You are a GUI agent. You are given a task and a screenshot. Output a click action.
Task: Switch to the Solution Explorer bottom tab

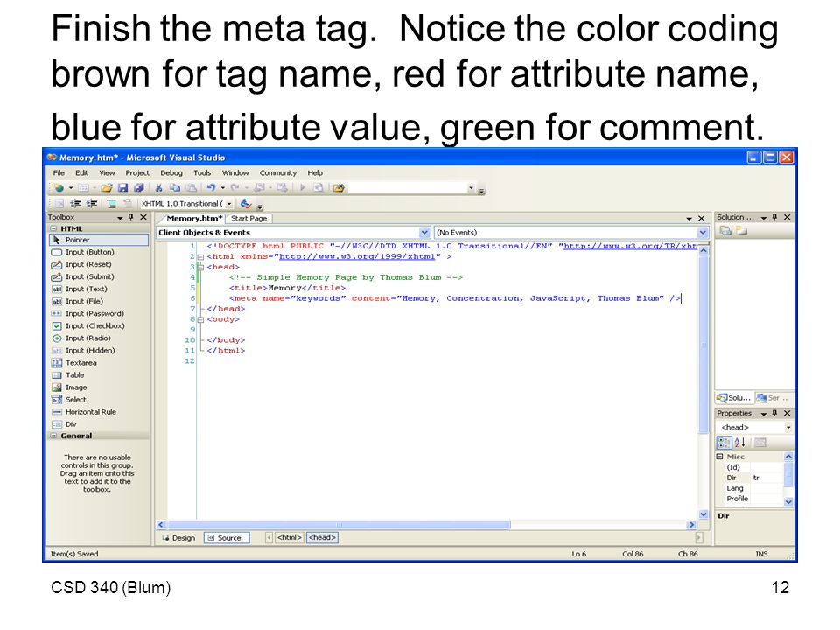click(x=734, y=398)
